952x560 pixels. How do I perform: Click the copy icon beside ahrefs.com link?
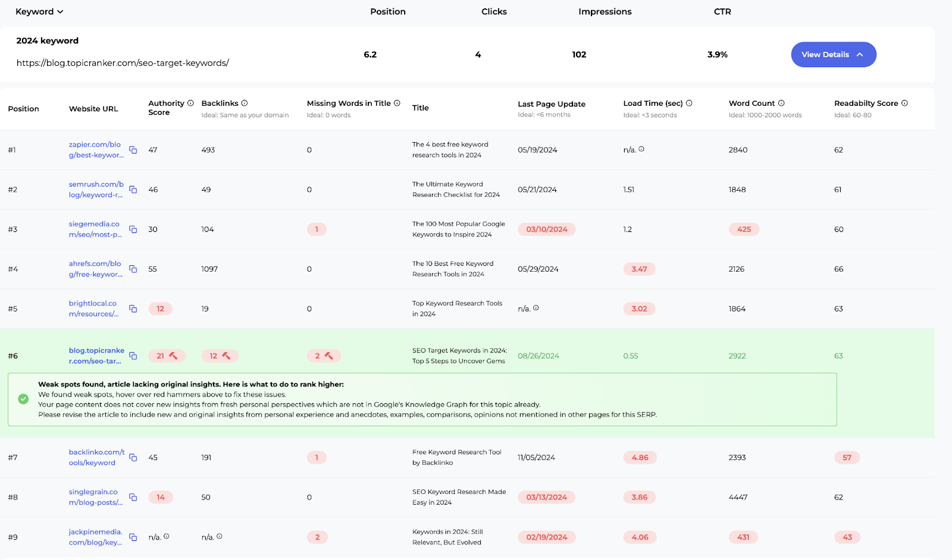pos(133,269)
